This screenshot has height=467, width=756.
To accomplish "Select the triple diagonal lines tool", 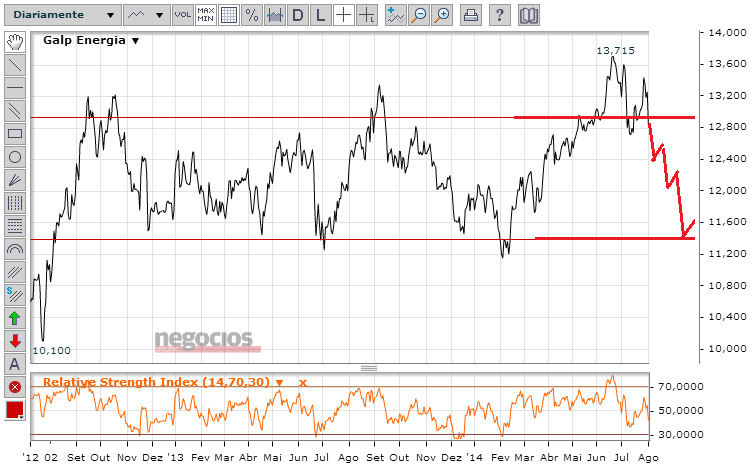I will [15, 272].
